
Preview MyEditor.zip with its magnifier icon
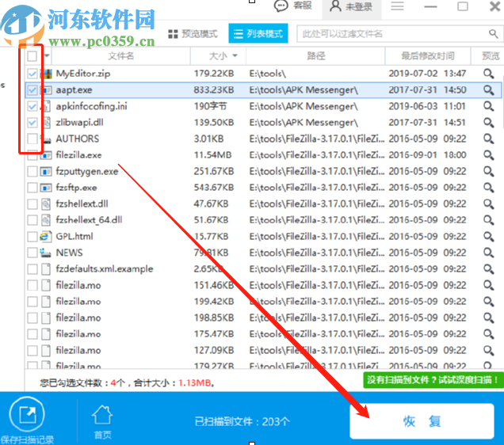(489, 74)
